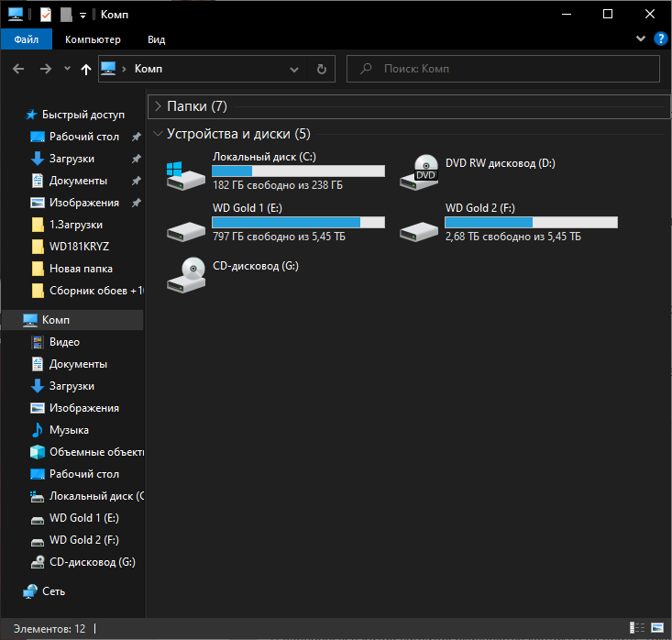Viewport: 672px width, 640px height.
Task: Open WD Gold 1 (E:) drive icon
Action: (x=186, y=224)
